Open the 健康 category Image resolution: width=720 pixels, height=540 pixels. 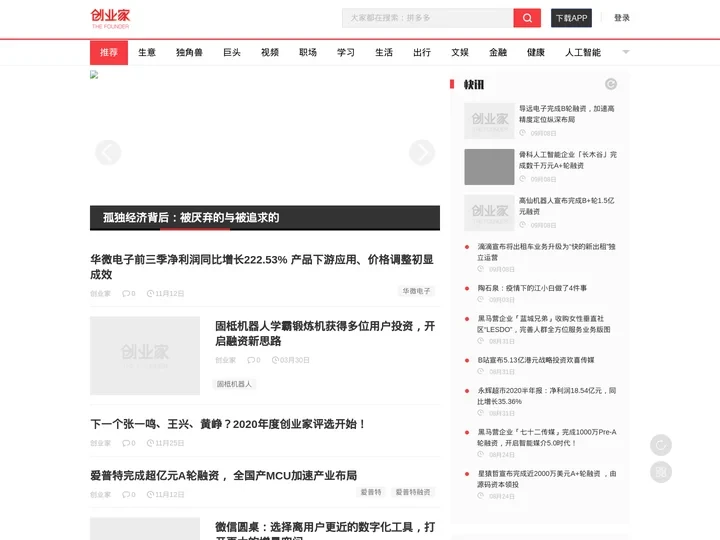pyautogui.click(x=536, y=52)
